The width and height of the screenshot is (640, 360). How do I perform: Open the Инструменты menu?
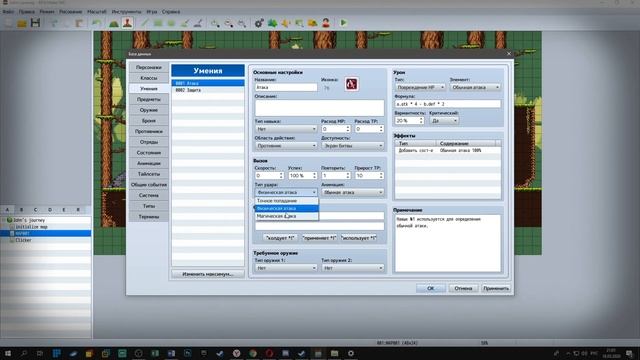127,11
